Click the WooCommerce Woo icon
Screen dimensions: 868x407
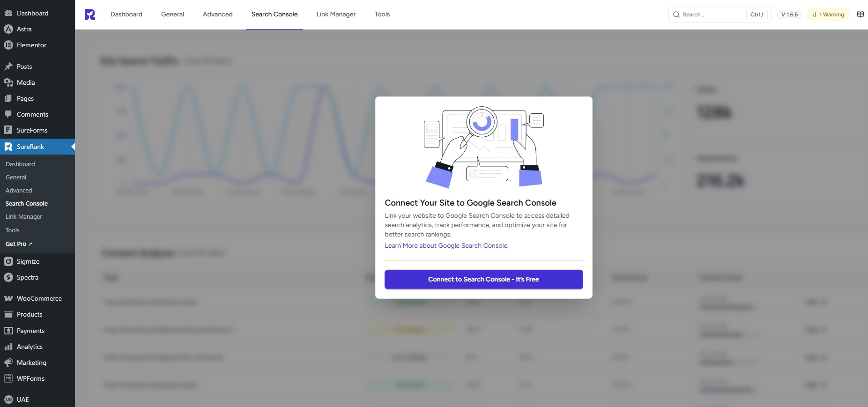[x=8, y=298]
